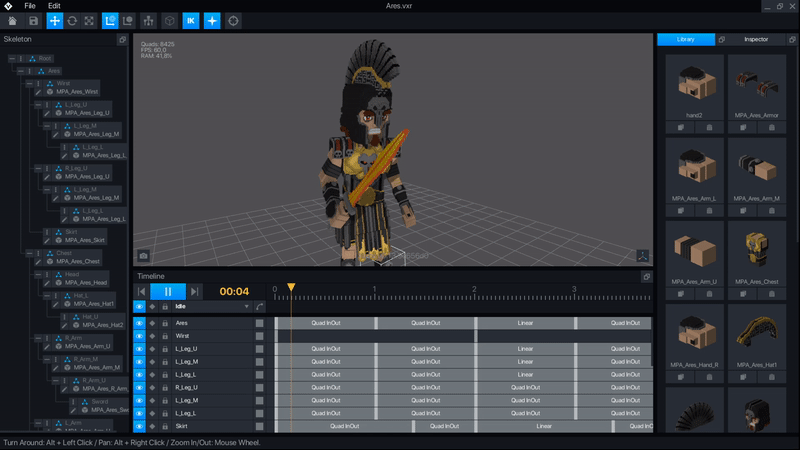This screenshot has width=800, height=450.
Task: Pop out the Skeleton panel
Action: 122,39
